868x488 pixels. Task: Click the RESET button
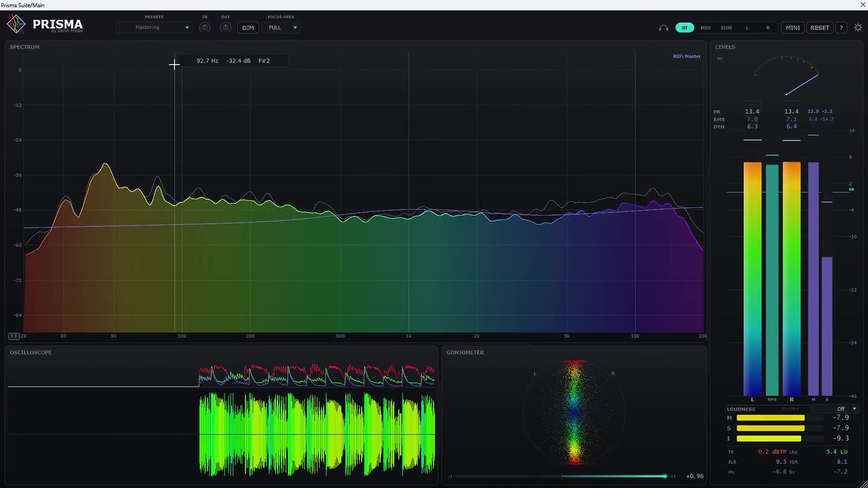820,28
